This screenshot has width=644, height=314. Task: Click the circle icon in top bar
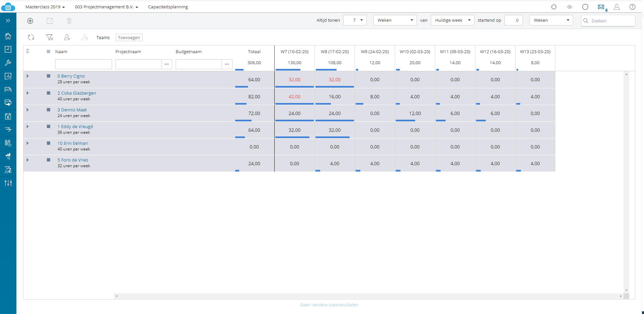tap(585, 7)
